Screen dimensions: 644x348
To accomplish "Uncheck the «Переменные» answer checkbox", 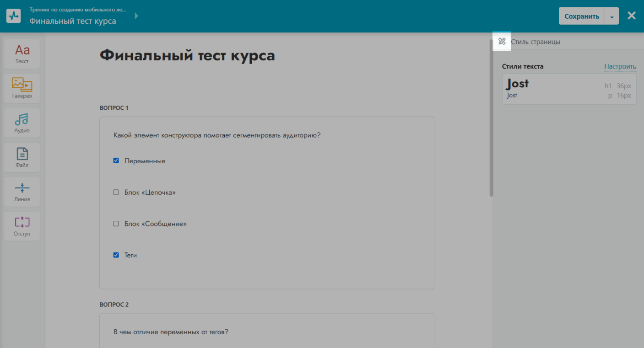I will click(x=116, y=161).
